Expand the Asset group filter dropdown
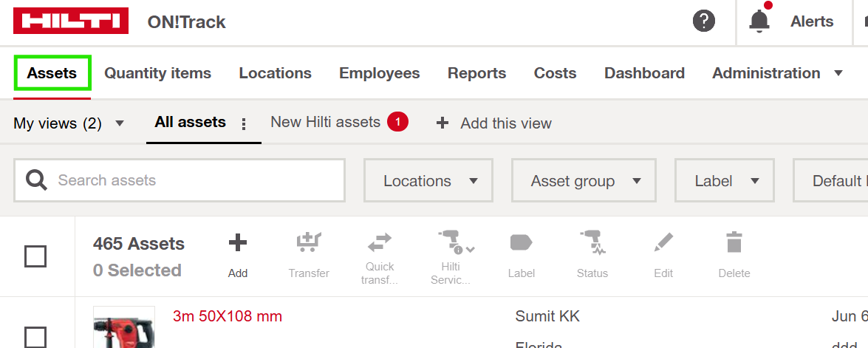868x348 pixels. point(584,181)
